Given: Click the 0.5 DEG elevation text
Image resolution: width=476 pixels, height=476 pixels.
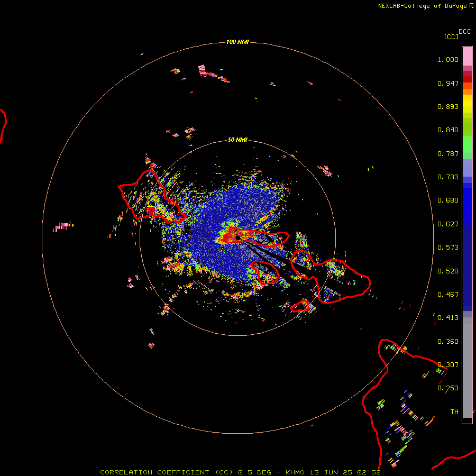Looking at the screenshot, I should pos(255,472).
